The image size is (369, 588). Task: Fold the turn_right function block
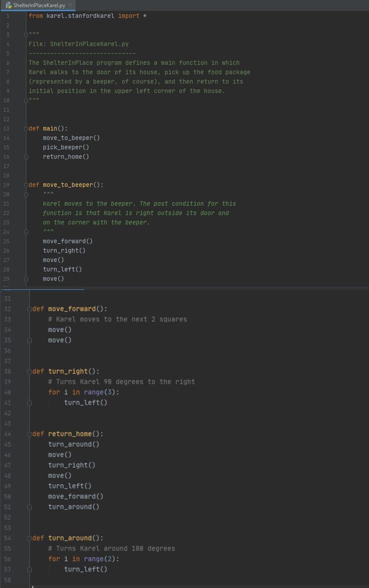[30, 372]
